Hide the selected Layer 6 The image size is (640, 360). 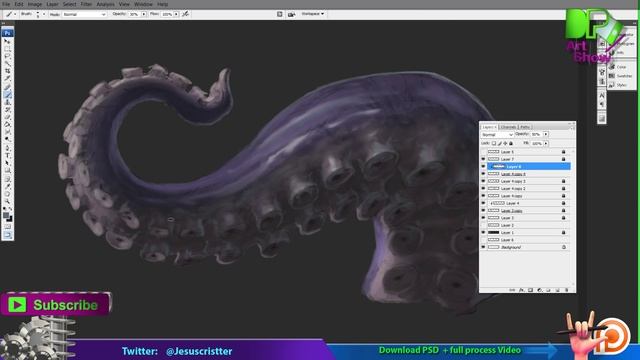pyautogui.click(x=483, y=167)
